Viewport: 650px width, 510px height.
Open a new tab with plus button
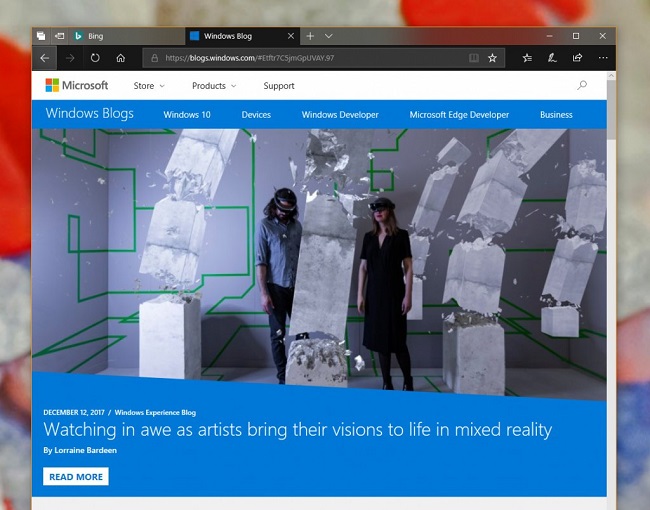[310, 36]
